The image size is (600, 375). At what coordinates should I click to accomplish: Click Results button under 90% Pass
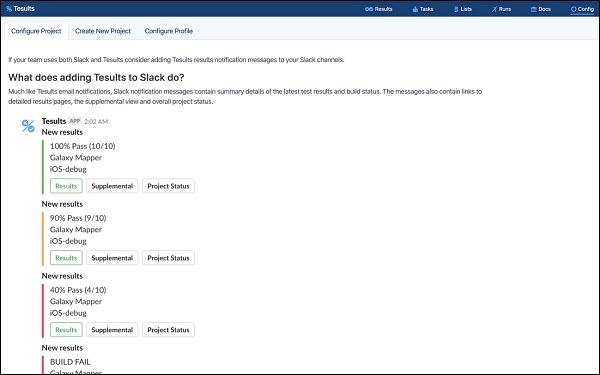point(66,258)
